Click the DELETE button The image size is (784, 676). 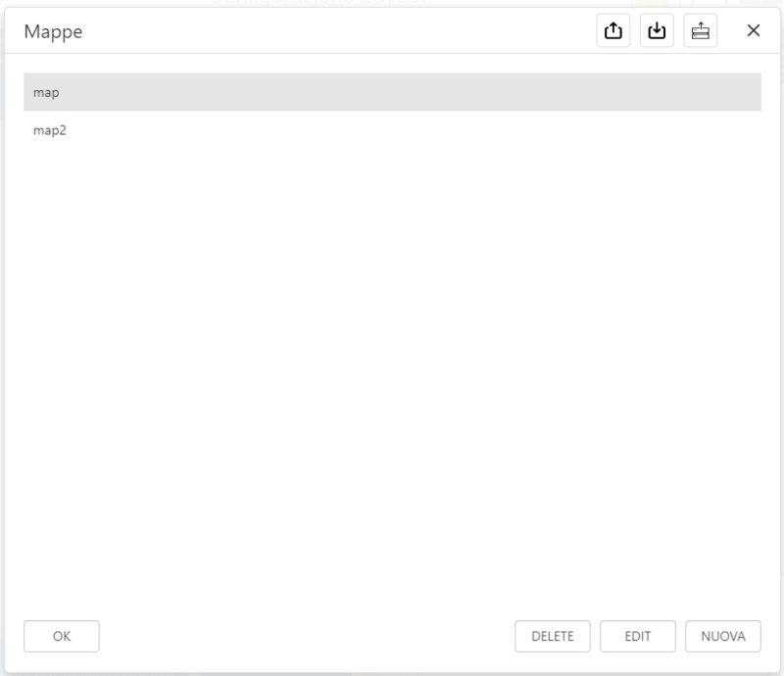pos(553,636)
